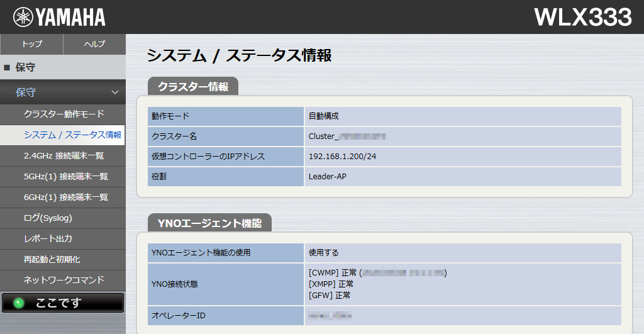This screenshot has width=644, height=334.
Task: Click the Leader-AP value
Action: pos(327,177)
